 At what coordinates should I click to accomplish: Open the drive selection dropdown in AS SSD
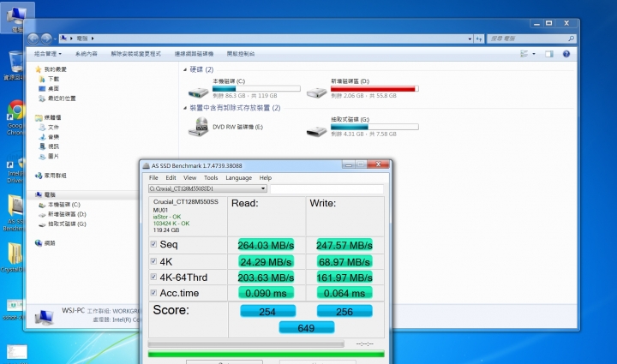click(263, 188)
